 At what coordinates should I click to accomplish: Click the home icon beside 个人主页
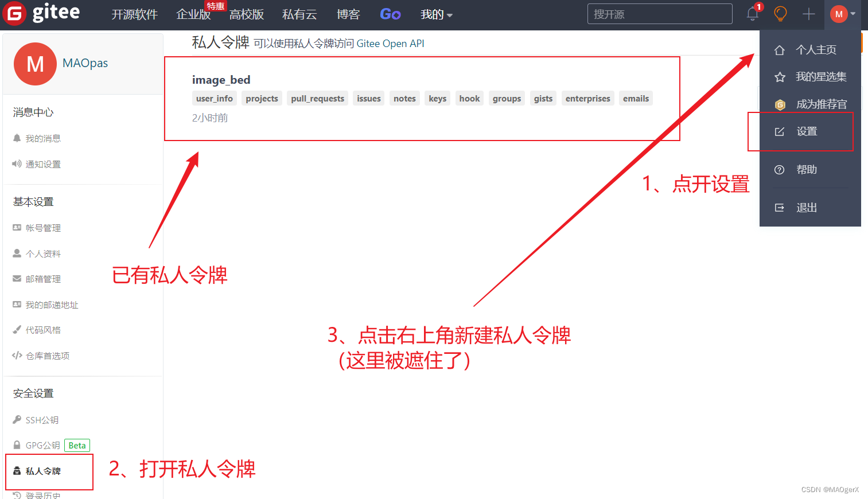(x=779, y=50)
